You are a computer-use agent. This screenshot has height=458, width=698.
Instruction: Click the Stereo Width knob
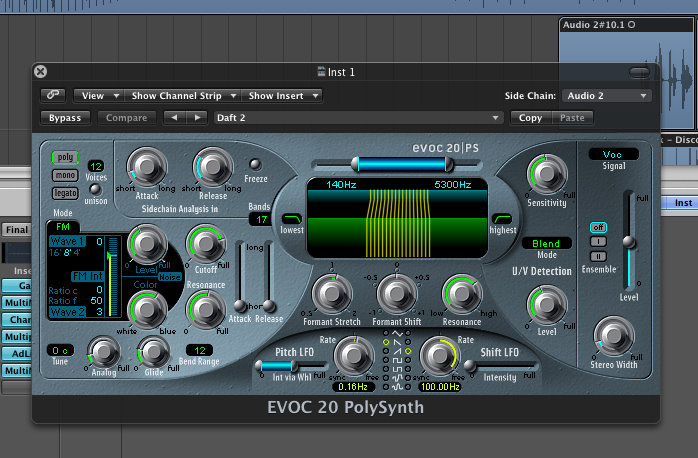coord(614,336)
